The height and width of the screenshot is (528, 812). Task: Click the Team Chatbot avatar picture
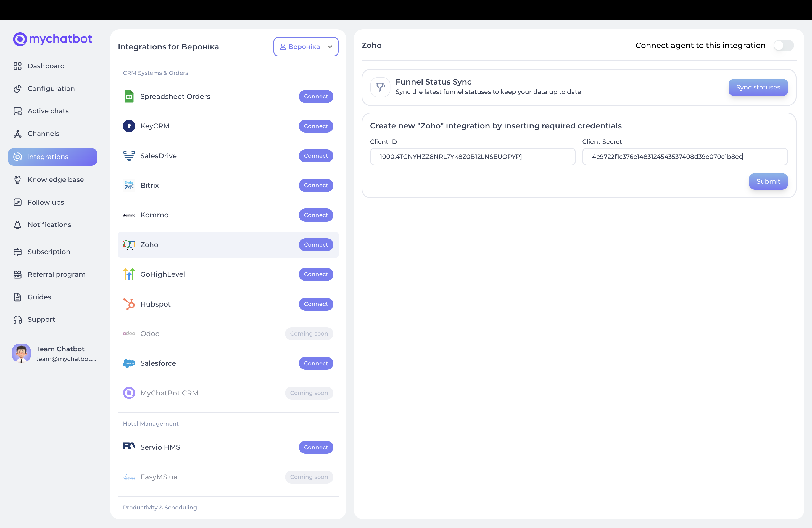click(x=21, y=353)
